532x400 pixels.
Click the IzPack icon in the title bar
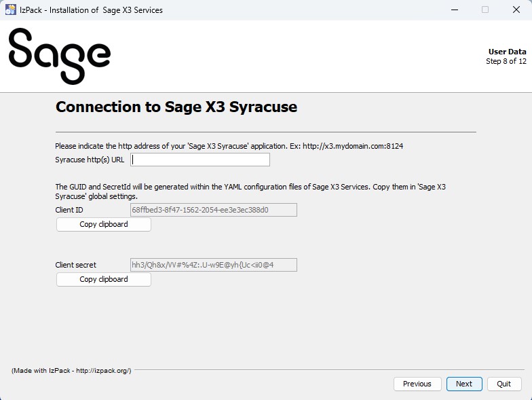pyautogui.click(x=10, y=10)
